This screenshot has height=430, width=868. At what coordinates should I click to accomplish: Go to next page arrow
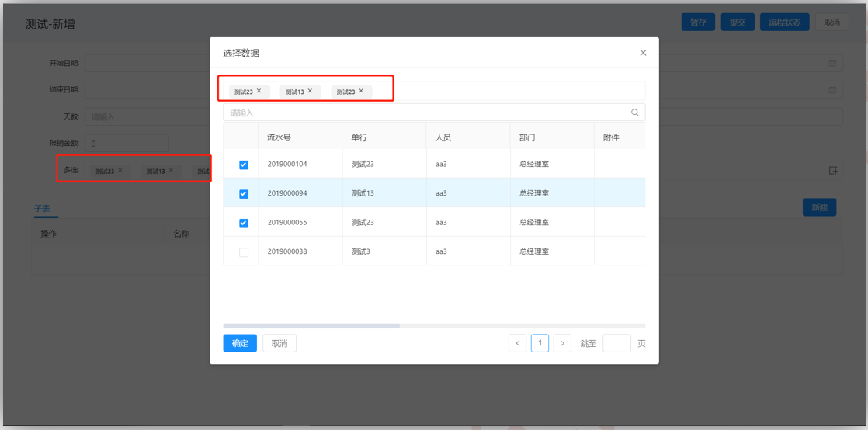click(x=562, y=343)
